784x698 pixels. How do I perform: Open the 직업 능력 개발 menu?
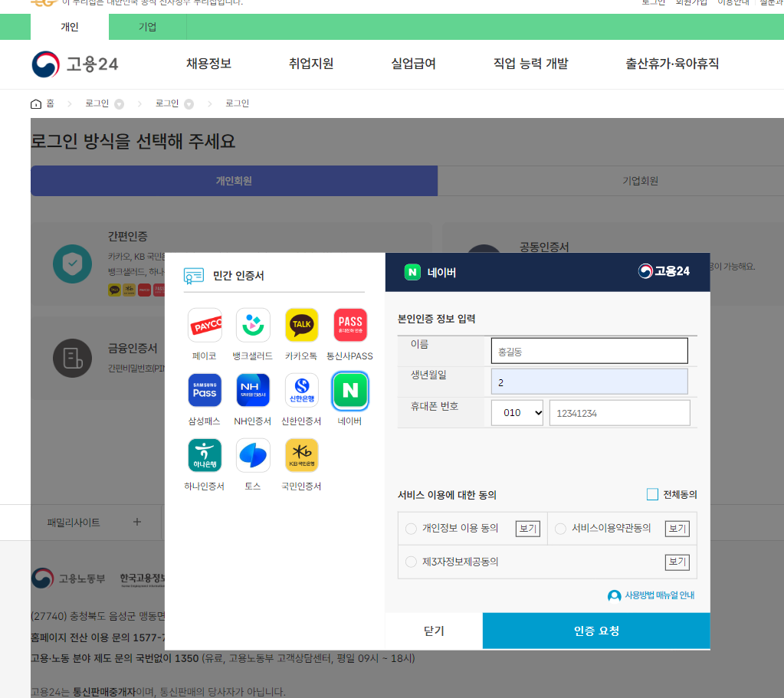point(531,64)
